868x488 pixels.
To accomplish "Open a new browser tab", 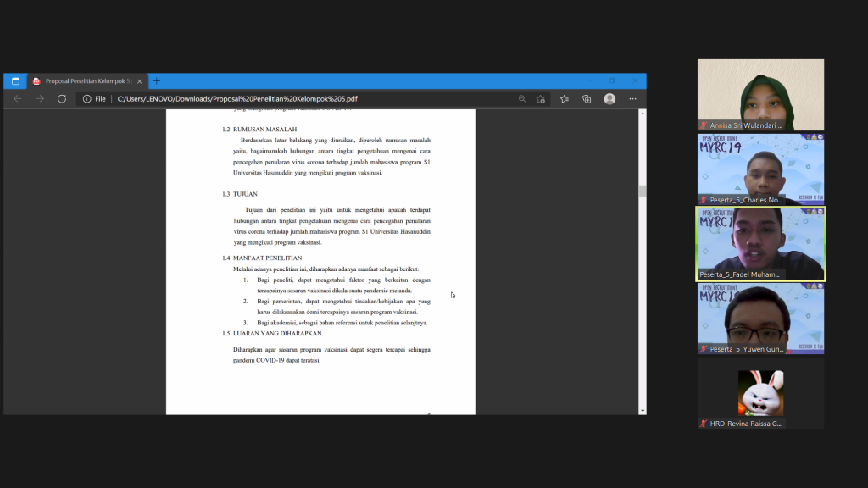I will click(157, 81).
